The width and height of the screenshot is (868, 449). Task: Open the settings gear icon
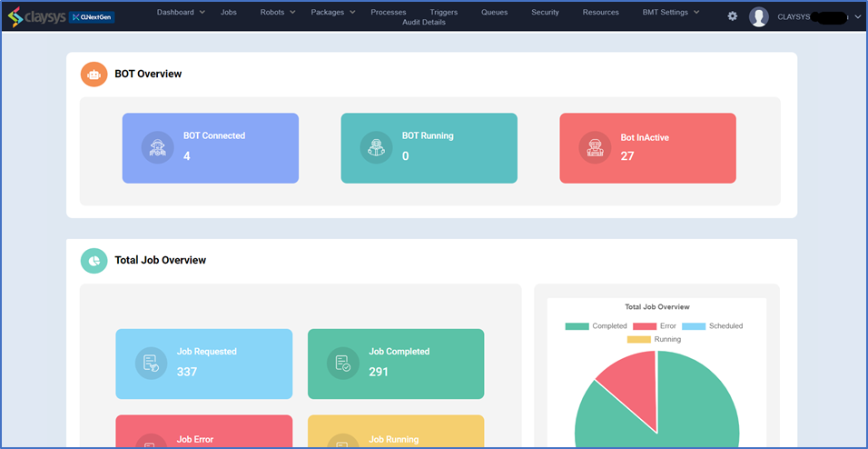[733, 16]
